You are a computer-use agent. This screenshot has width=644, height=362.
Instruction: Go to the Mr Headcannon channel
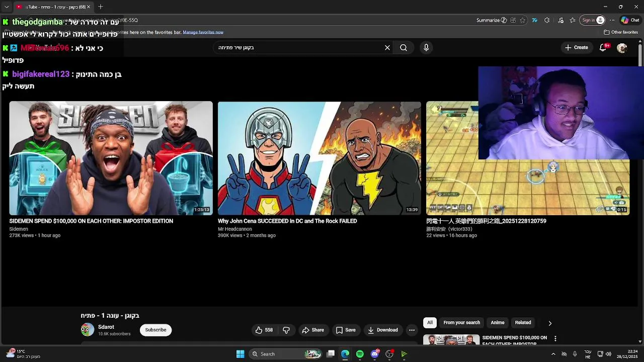tap(235, 229)
